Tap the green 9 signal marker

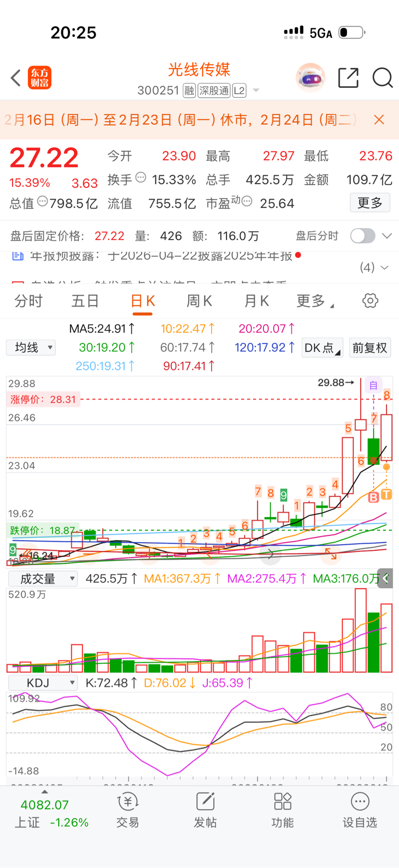284,495
